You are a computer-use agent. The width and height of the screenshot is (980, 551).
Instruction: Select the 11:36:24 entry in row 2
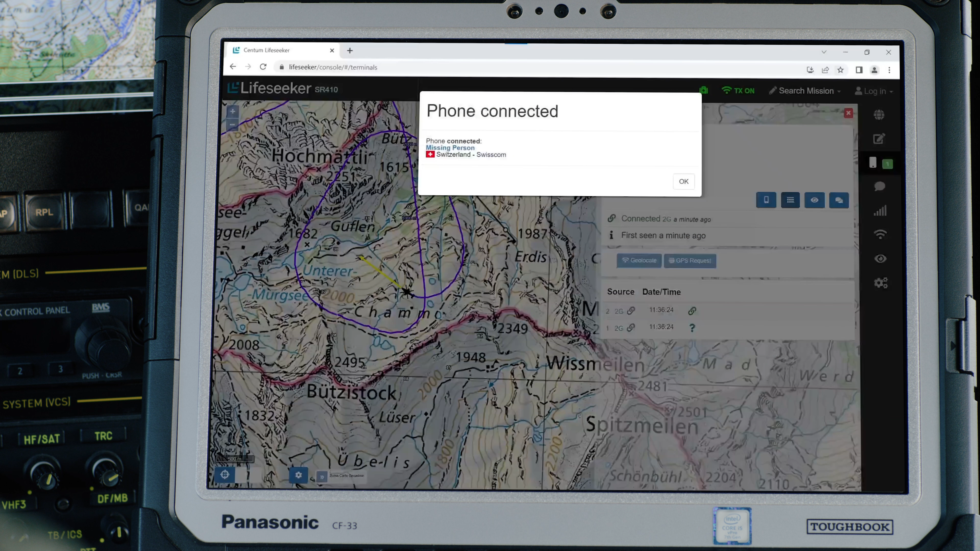point(661,310)
